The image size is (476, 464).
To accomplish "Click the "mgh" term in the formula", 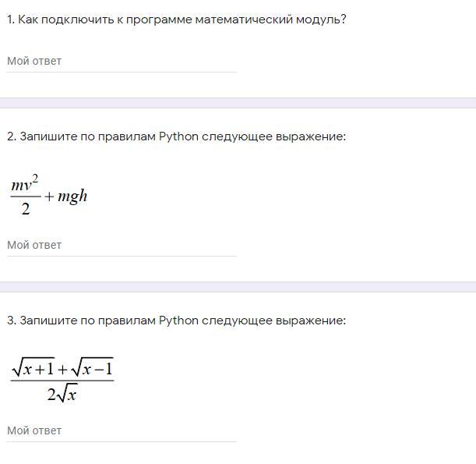I will 72,197.
